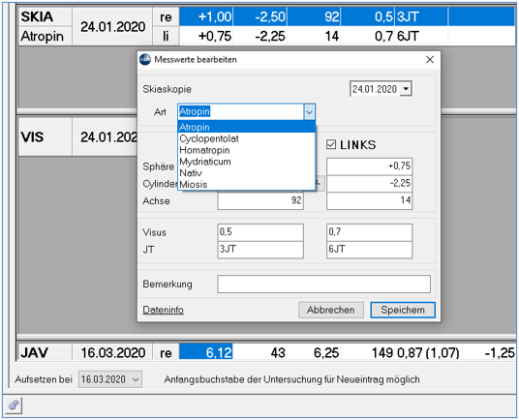
Task: Click the Speichern button
Action: (x=403, y=310)
